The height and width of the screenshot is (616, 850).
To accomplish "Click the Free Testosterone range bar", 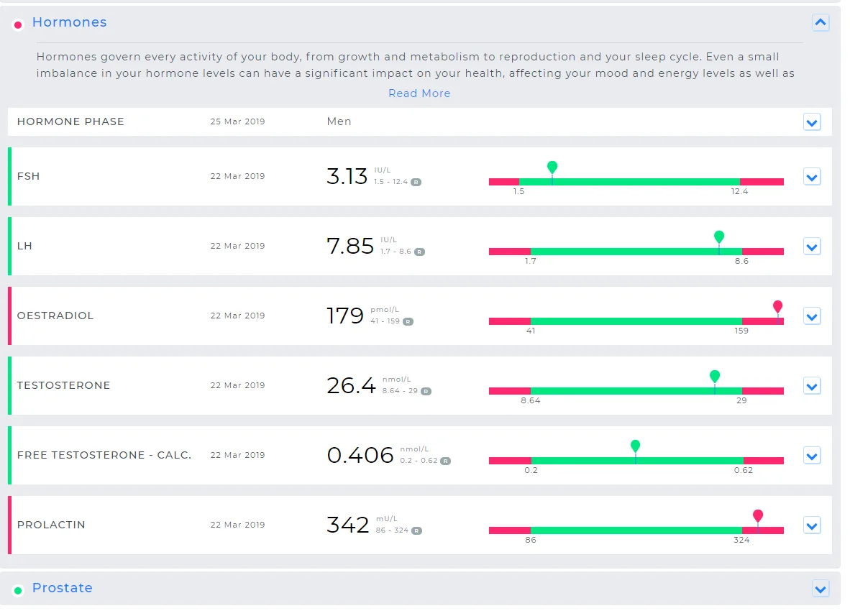I will [x=636, y=460].
